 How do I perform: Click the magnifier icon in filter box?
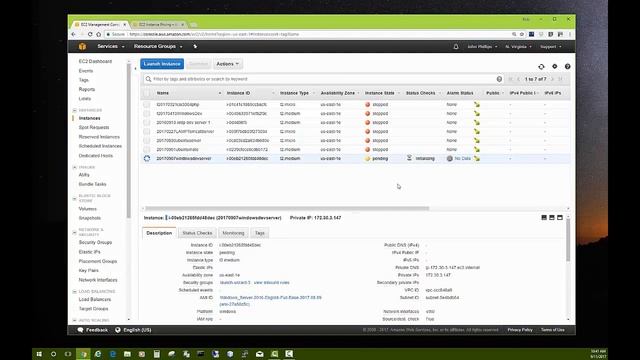click(148, 79)
